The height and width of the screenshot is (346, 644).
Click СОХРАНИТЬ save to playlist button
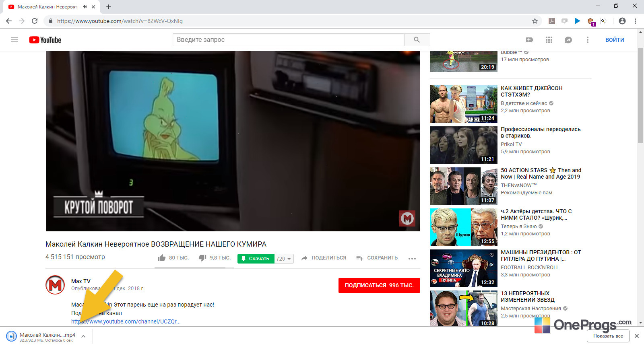tap(377, 258)
